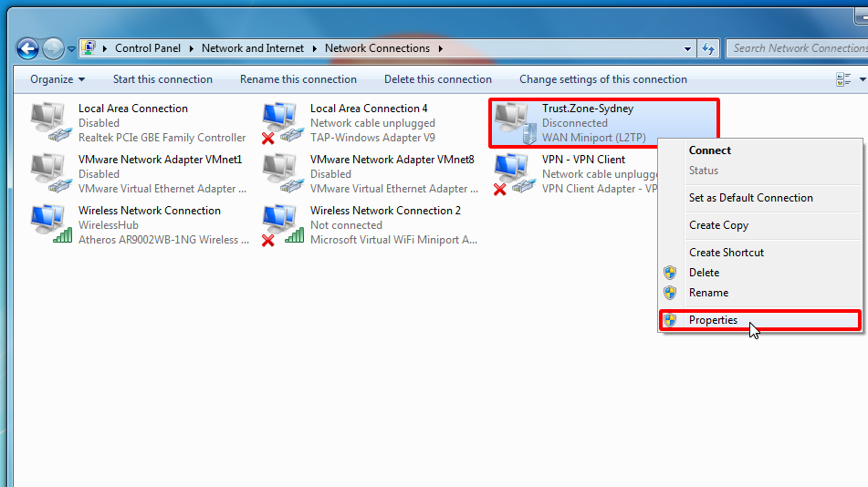Click the back navigation arrow button
This screenshot has width=868, height=487.
pos(27,48)
